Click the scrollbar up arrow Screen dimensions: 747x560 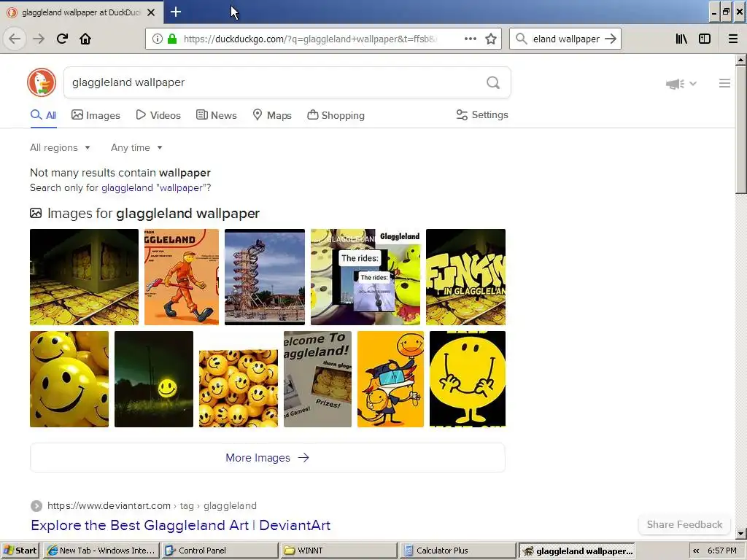coord(740,60)
